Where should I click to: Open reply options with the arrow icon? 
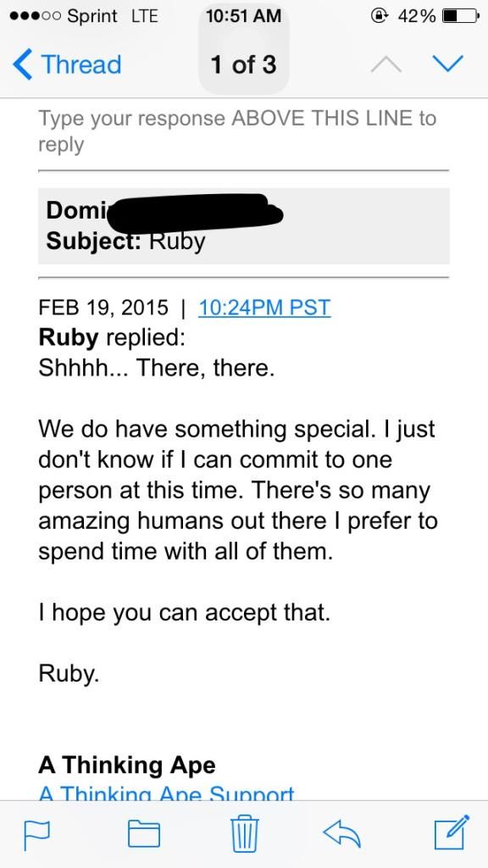(342, 833)
